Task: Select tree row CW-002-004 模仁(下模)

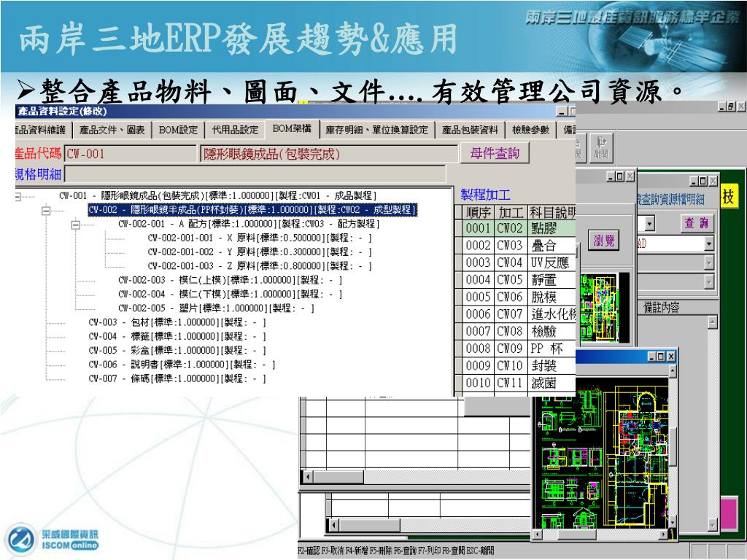Action: coord(230,295)
